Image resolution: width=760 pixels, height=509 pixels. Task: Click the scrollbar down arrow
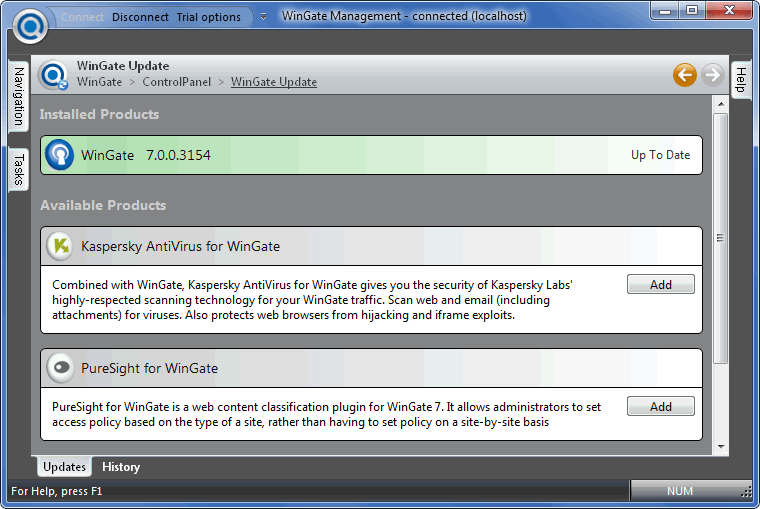pyautogui.click(x=721, y=447)
